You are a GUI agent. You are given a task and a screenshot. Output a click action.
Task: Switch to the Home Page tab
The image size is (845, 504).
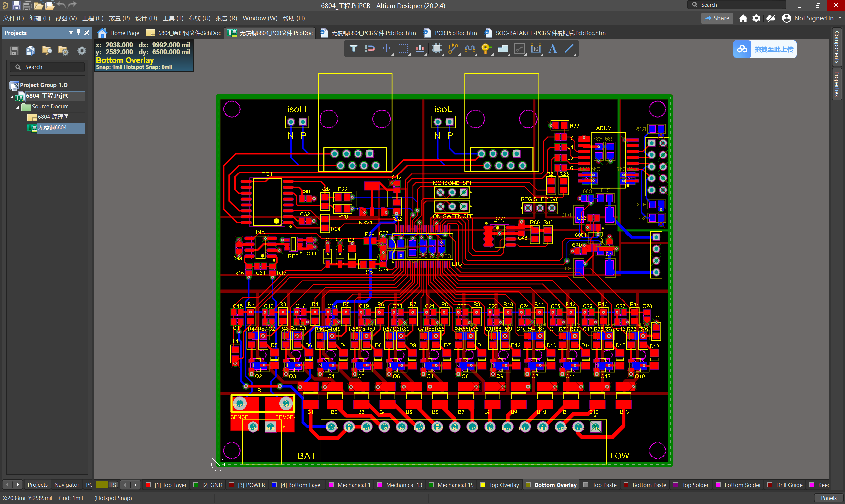[x=118, y=33]
